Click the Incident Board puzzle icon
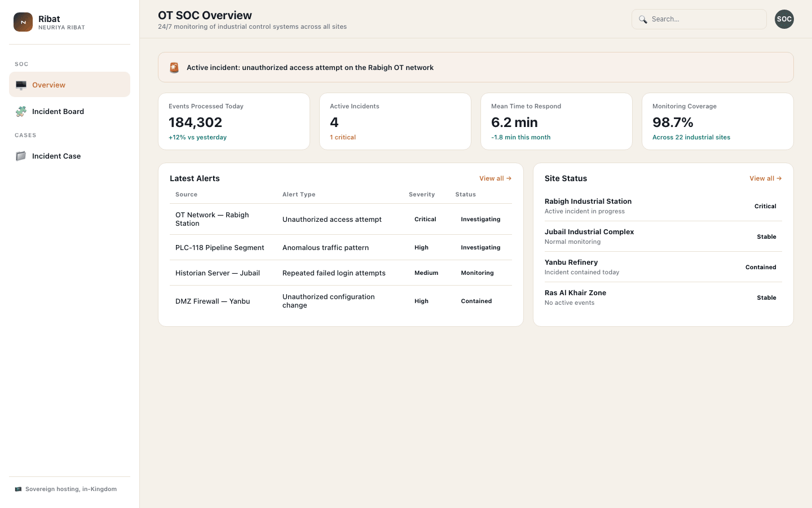 [21, 112]
